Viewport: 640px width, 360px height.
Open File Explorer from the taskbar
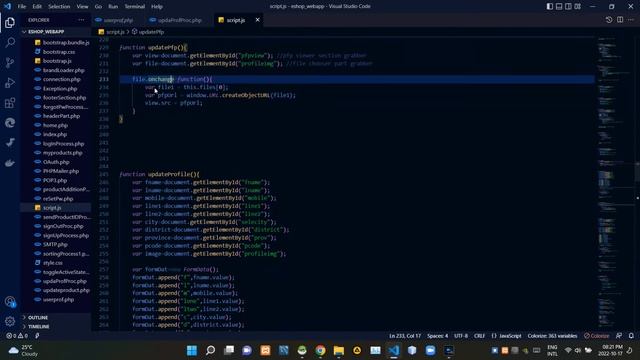pos(339,351)
